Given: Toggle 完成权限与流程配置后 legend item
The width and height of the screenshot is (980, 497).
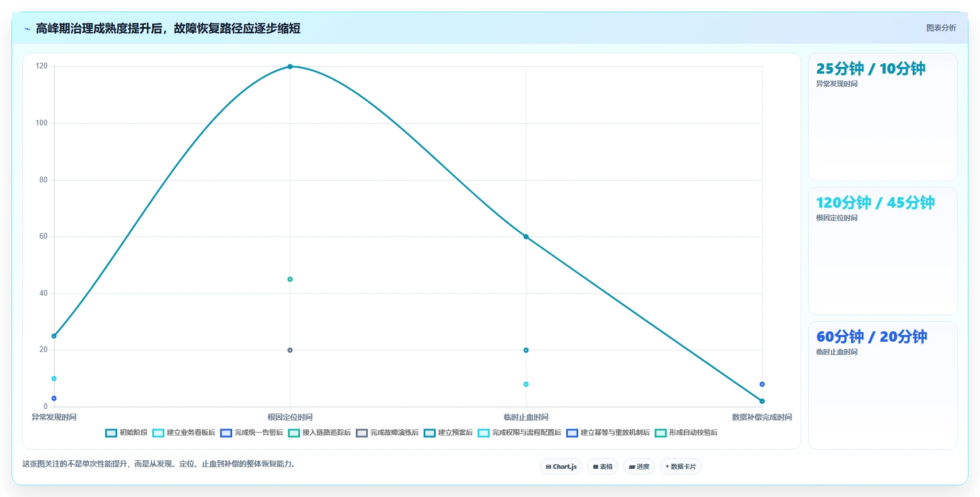Looking at the screenshot, I should (x=520, y=433).
